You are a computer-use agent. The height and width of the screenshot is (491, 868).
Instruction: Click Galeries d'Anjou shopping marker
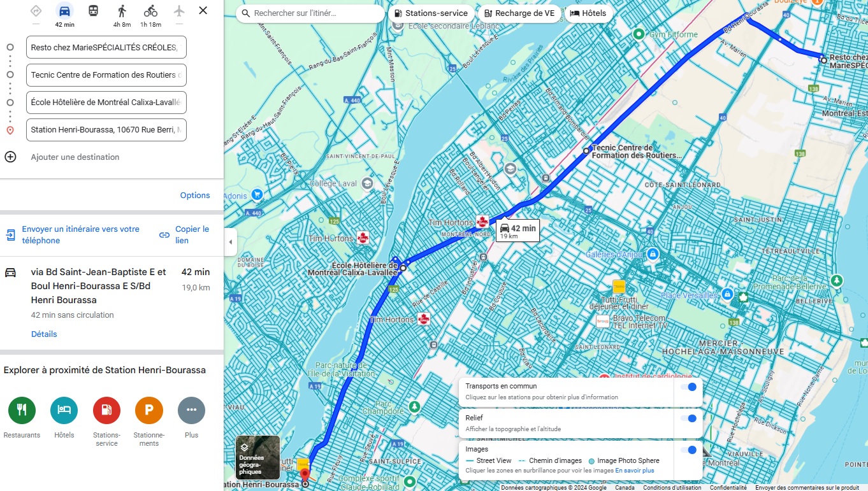tap(652, 254)
